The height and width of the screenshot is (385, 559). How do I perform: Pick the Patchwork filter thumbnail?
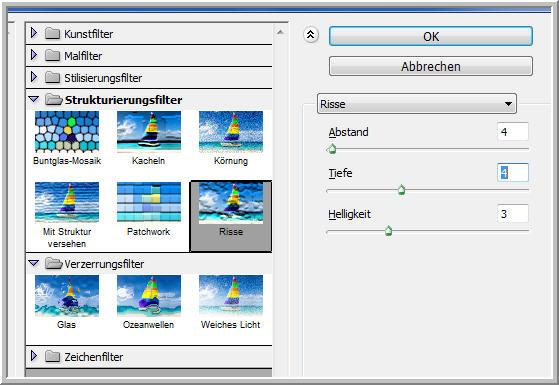click(x=149, y=202)
